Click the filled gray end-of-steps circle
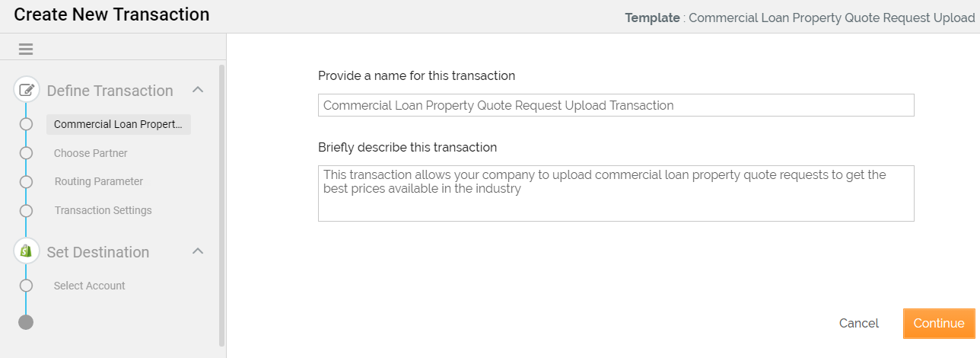This screenshot has width=980, height=358. coord(26,322)
